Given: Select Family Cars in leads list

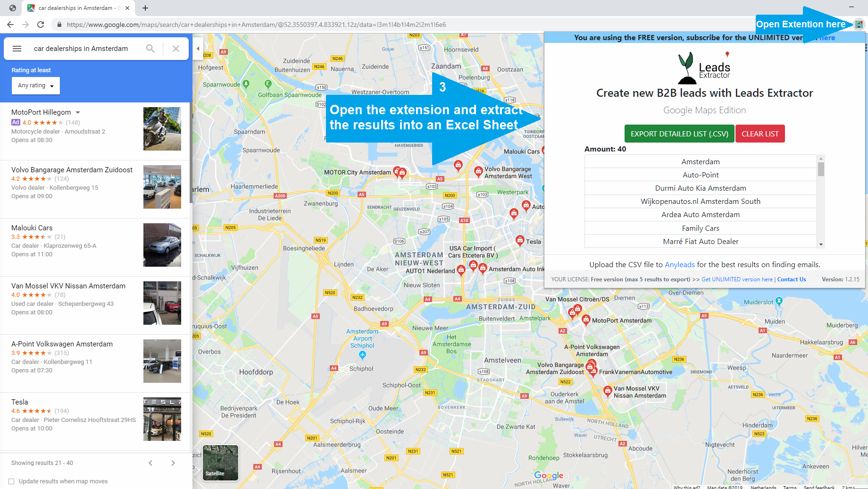Looking at the screenshot, I should coord(701,228).
